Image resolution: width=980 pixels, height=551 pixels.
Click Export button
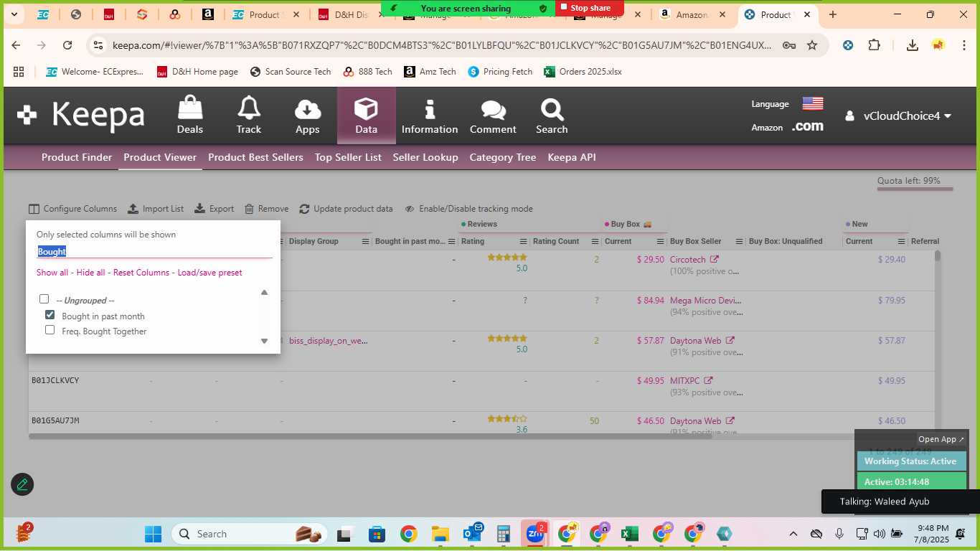(x=215, y=209)
